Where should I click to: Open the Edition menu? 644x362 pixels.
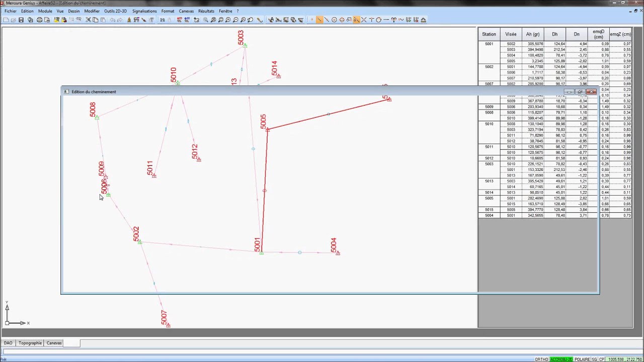(27, 11)
